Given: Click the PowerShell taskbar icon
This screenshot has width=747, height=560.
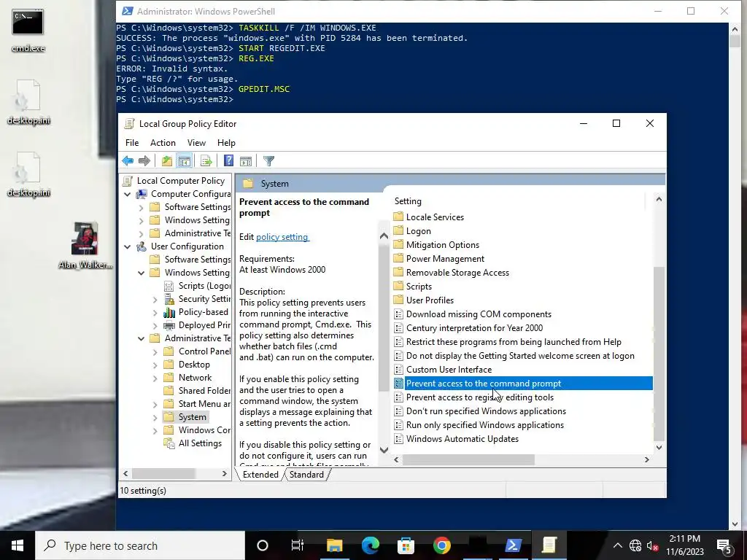Looking at the screenshot, I should (x=513, y=545).
